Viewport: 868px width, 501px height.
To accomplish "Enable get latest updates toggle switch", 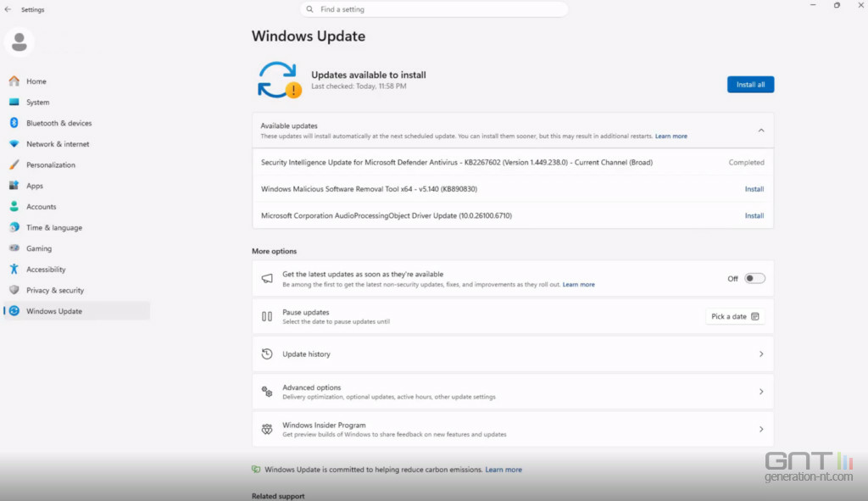I will click(754, 278).
